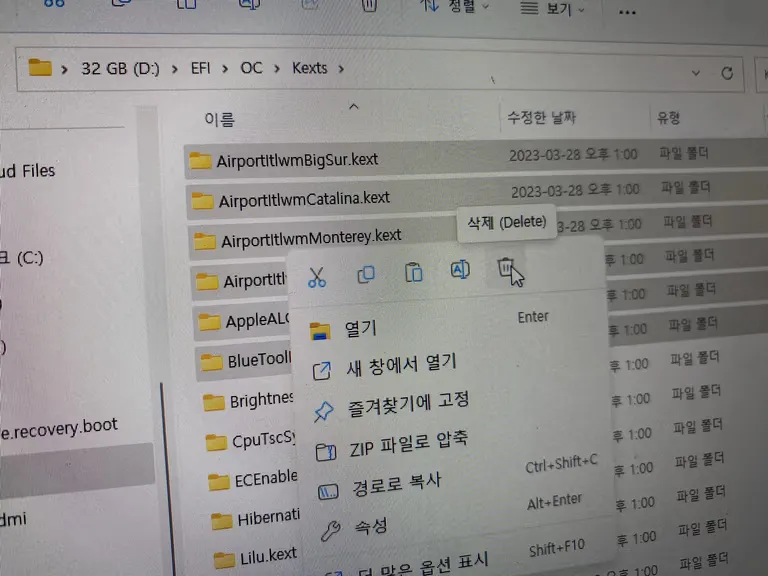Expand chevron after OC in breadcrumb

pyautogui.click(x=277, y=69)
